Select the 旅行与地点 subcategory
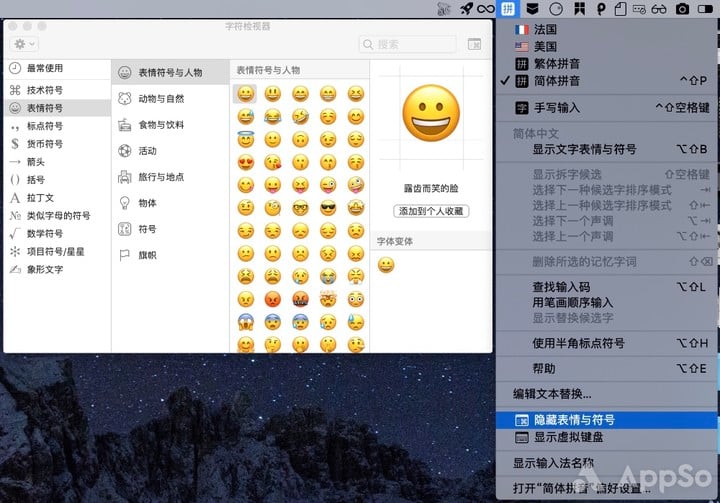The height and width of the screenshot is (503, 720). pos(160,177)
